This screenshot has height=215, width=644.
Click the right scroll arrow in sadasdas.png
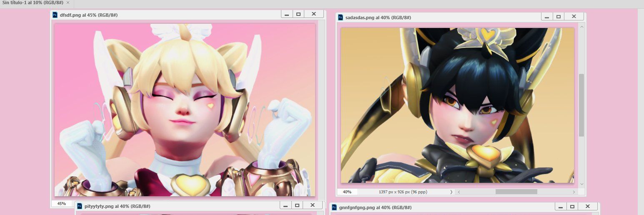click(574, 192)
